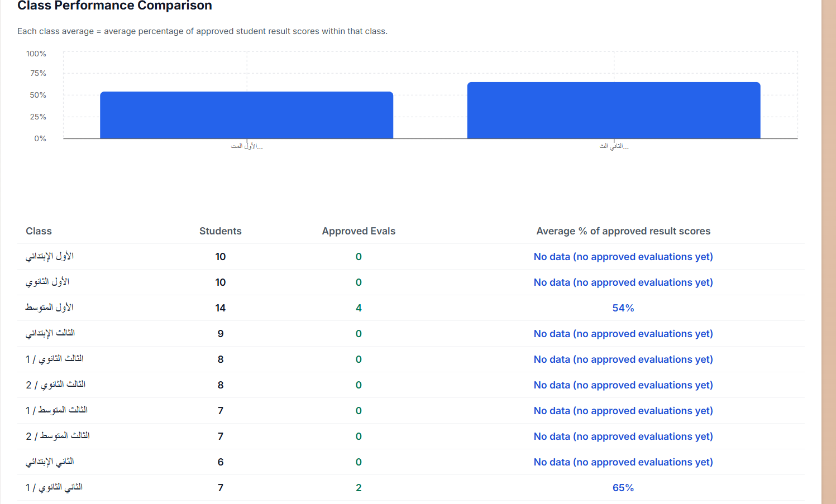The height and width of the screenshot is (504, 836).
Task: Open "No data" link in الثاني الإبتدائي row
Action: 623,462
